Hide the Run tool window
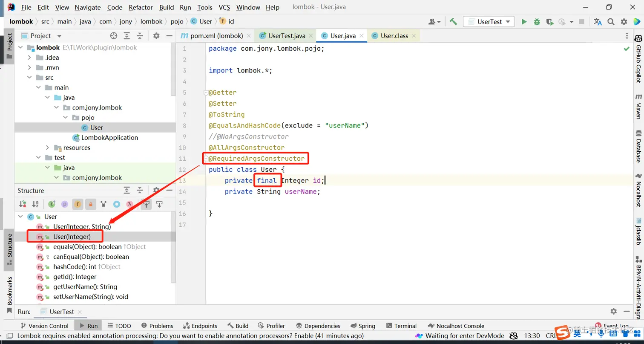Screen dimensions: 644x344 click(x=626, y=312)
